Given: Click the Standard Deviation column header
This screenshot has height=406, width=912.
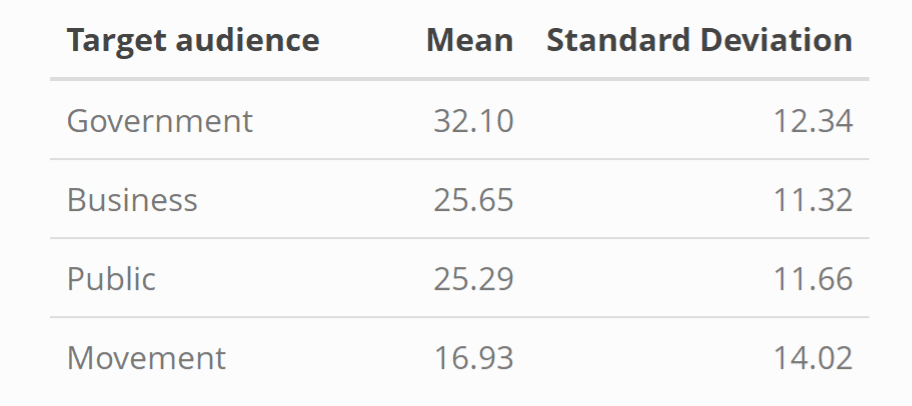Looking at the screenshot, I should (699, 41).
